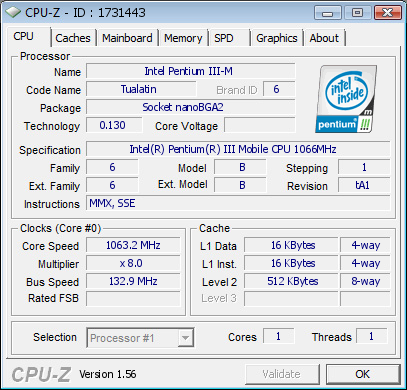Click the Intel Inside Pentium III logo
Image resolution: width=407 pixels, height=390 pixels.
coord(346,99)
